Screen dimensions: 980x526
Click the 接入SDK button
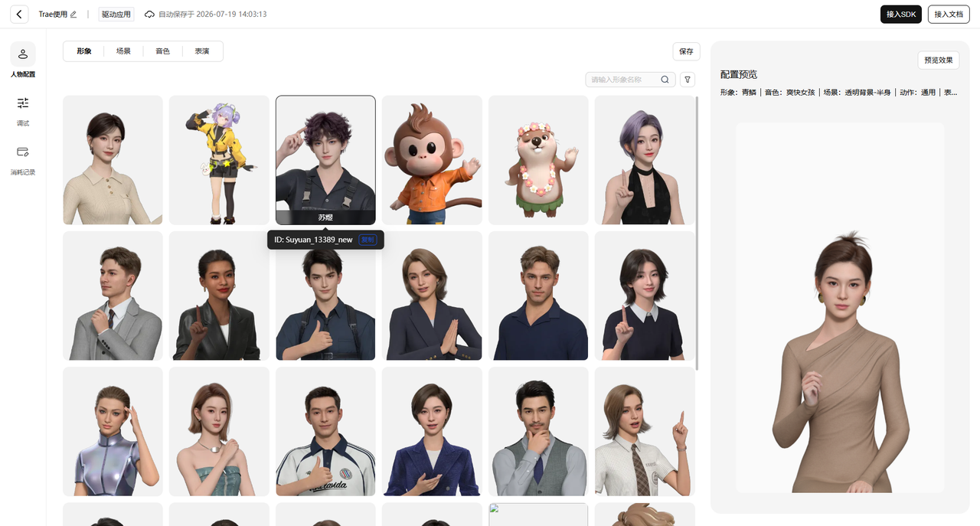901,14
